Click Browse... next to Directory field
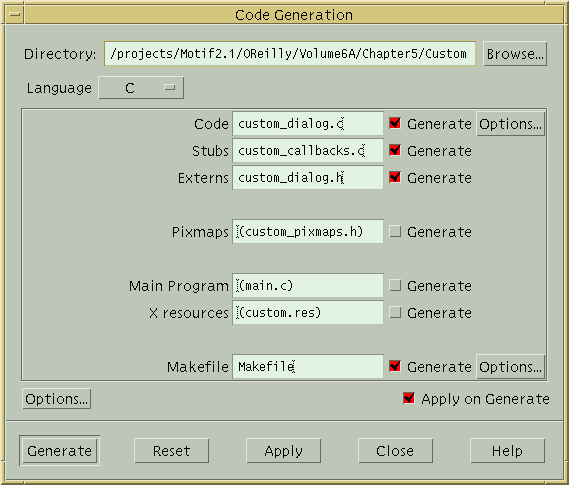The width and height of the screenshot is (569, 485). tap(515, 54)
